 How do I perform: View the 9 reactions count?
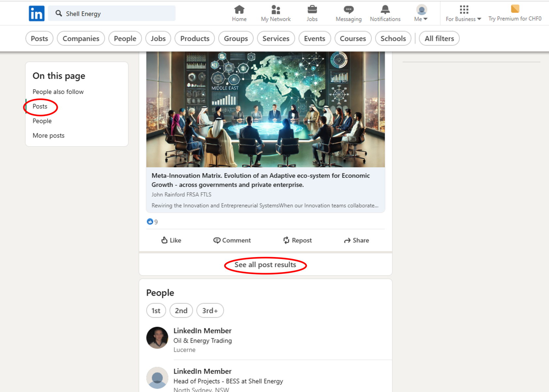[152, 222]
